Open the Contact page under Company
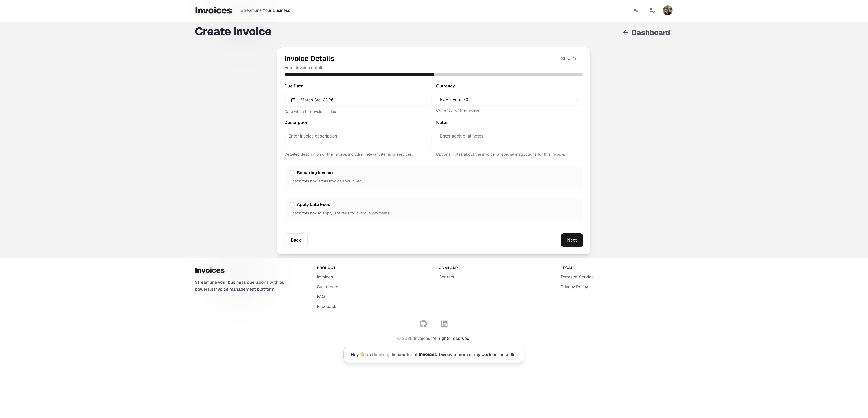The width and height of the screenshot is (868, 418). pyautogui.click(x=446, y=277)
